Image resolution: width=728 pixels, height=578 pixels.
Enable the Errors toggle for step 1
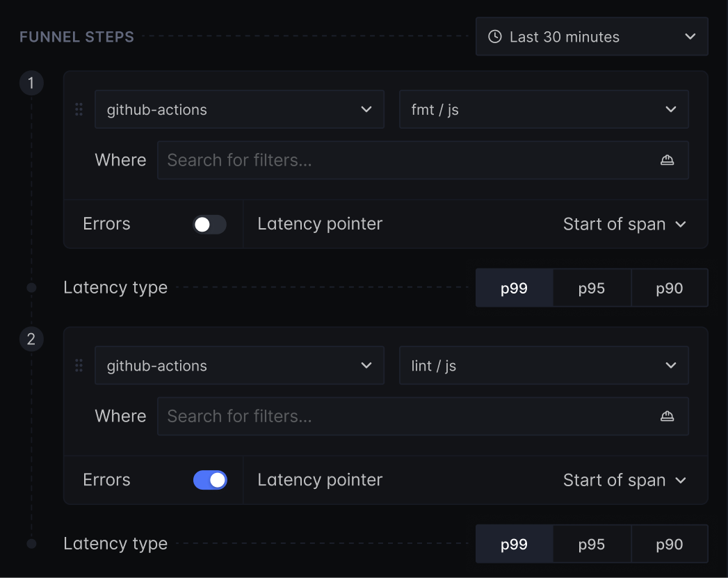209,224
